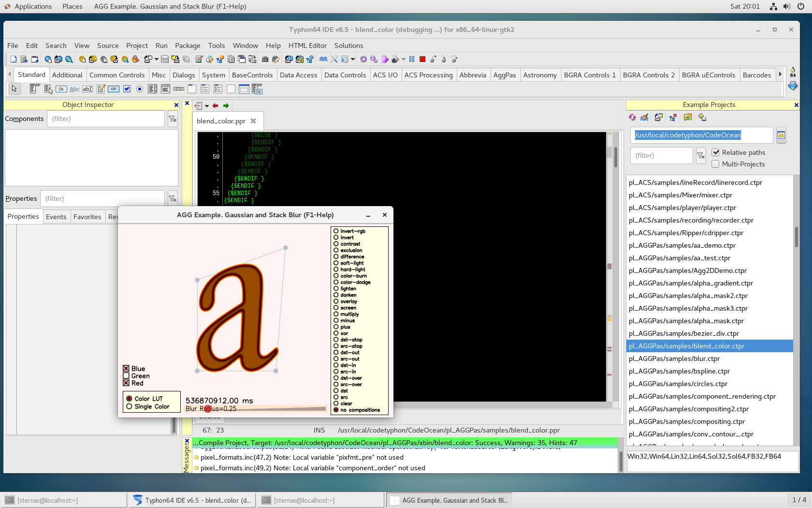Click the browse folder button beside path field
Screen dimensions: 812x508
point(781,135)
